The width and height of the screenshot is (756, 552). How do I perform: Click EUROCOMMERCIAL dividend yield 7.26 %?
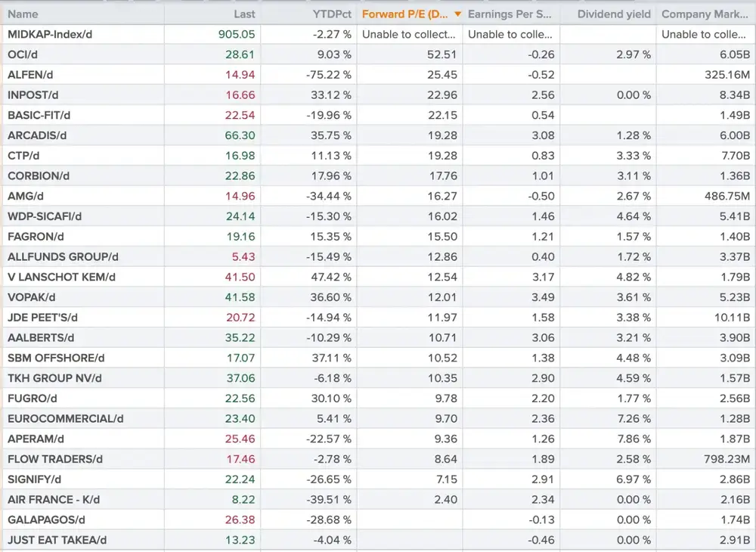click(634, 419)
